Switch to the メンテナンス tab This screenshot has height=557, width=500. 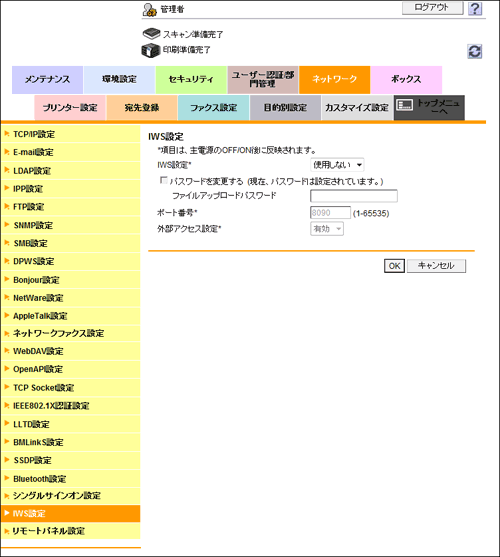click(x=47, y=79)
